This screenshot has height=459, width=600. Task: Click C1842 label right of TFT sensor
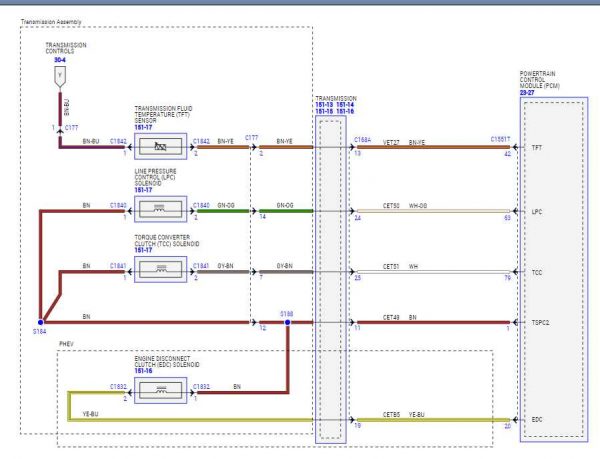click(x=201, y=142)
